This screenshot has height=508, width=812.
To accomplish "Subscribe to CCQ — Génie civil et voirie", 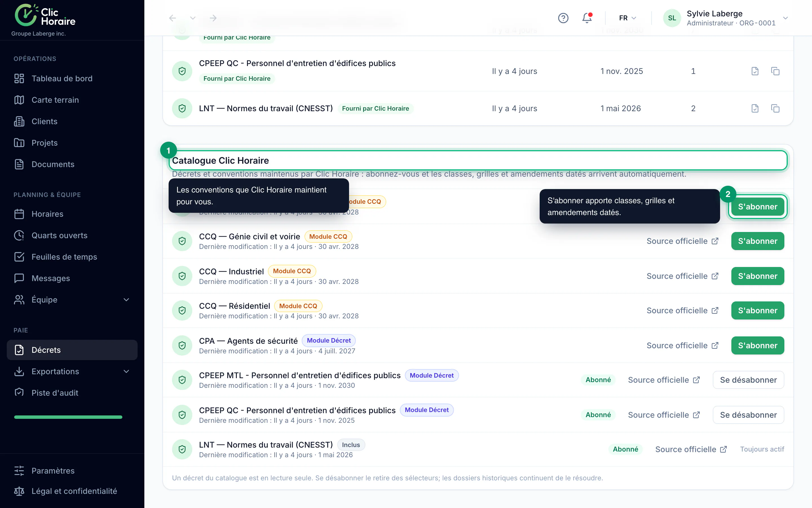I will click(x=758, y=241).
